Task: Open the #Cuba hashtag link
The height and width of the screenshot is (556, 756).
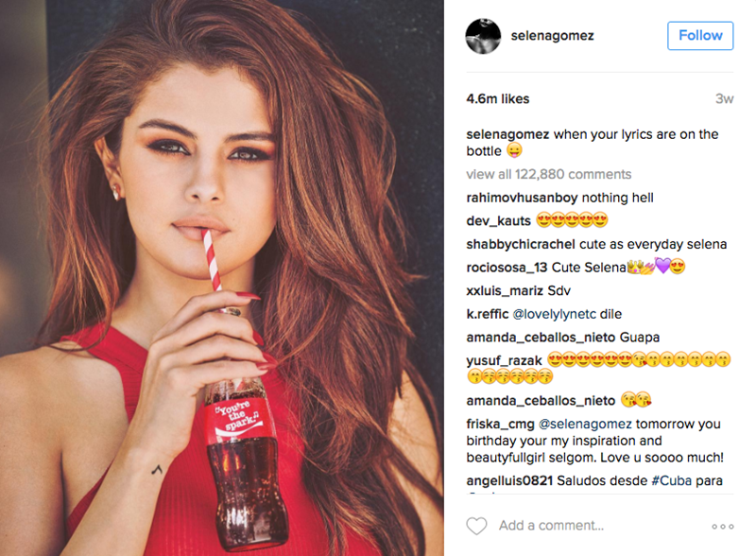Action: pos(671,480)
